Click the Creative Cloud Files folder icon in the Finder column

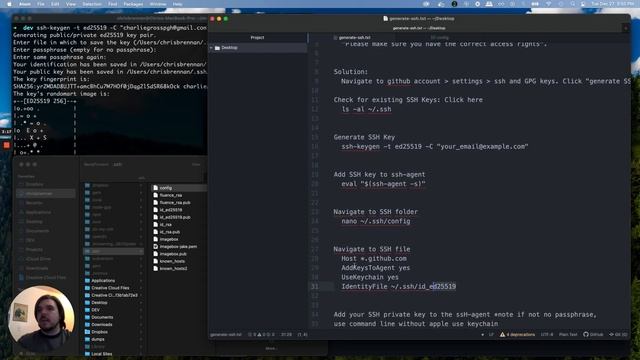click(87, 288)
